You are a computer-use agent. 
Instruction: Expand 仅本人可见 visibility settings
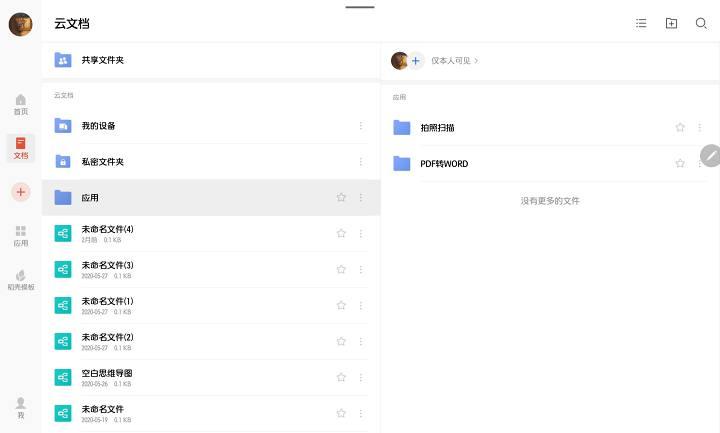point(455,61)
